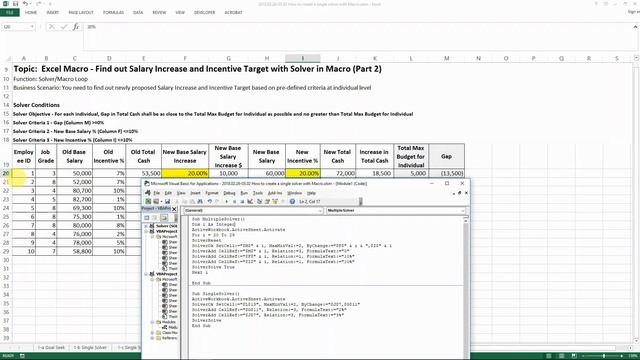The image size is (640, 360).
Task: Click the Run Sub play icon in the VBA toolbar
Action: tap(227, 201)
